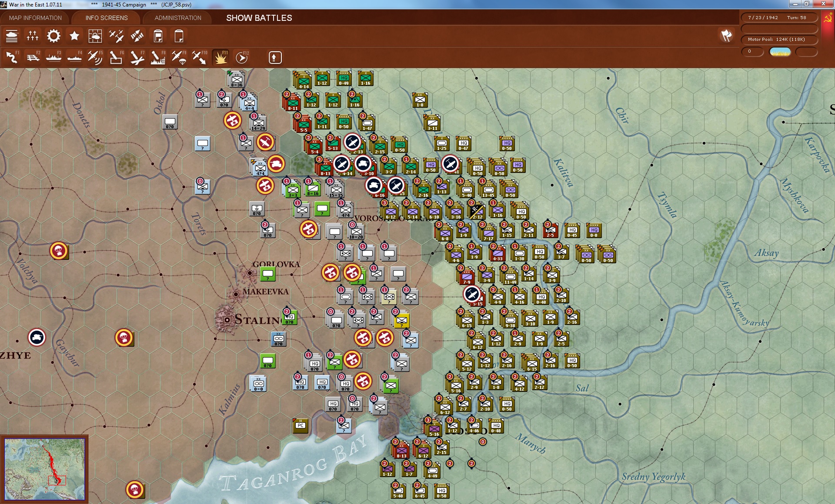
Task: Select the 7-17 unit counter
Action: coord(488,233)
